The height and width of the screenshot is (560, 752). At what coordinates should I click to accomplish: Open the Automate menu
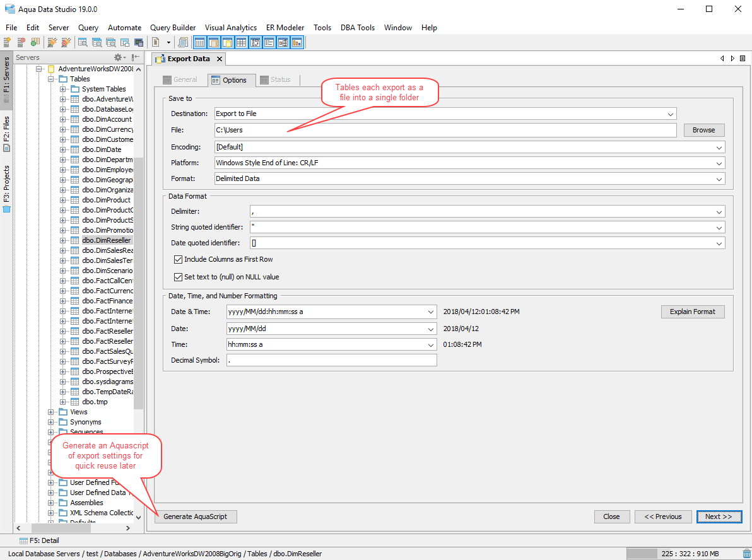(125, 27)
